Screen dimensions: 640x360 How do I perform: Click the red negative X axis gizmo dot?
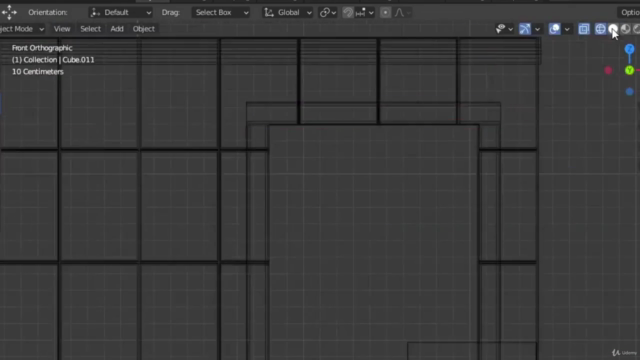coord(608,71)
